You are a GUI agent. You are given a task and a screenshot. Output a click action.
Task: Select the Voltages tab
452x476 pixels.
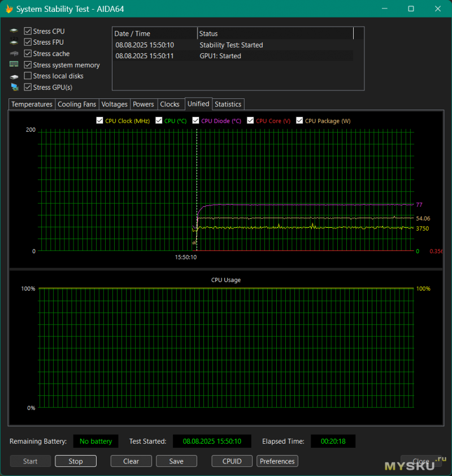(x=114, y=104)
